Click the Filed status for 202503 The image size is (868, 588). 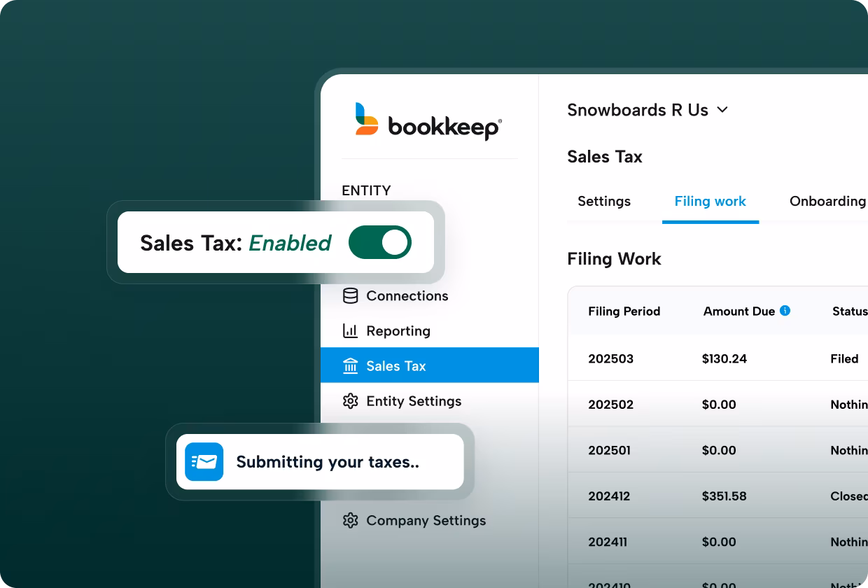pos(845,358)
